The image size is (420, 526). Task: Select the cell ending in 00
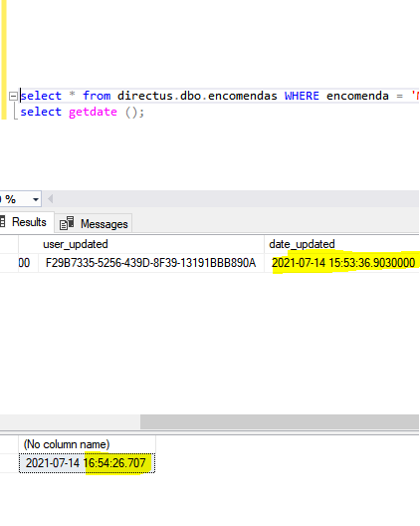tap(28, 263)
